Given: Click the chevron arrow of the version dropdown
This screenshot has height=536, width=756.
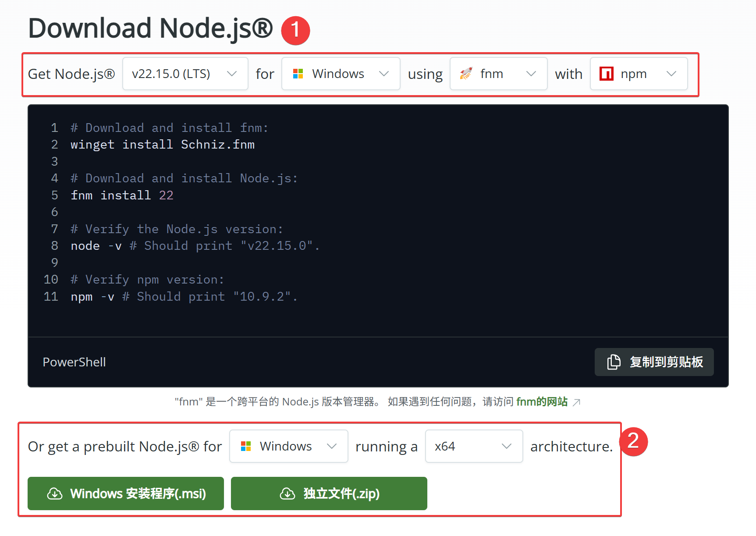Looking at the screenshot, I should coord(232,74).
